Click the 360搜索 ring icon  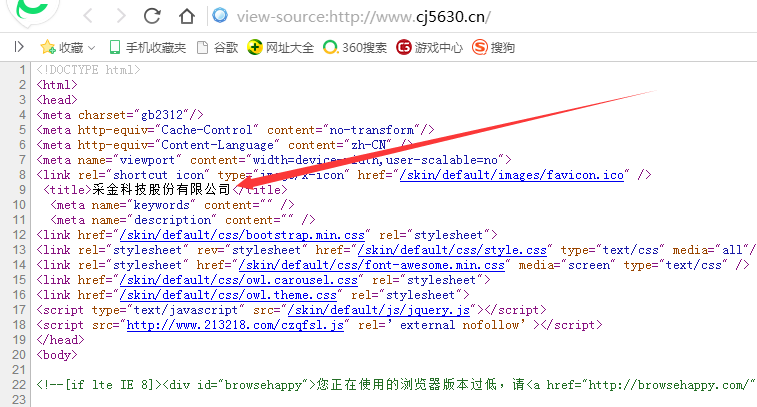[x=330, y=47]
